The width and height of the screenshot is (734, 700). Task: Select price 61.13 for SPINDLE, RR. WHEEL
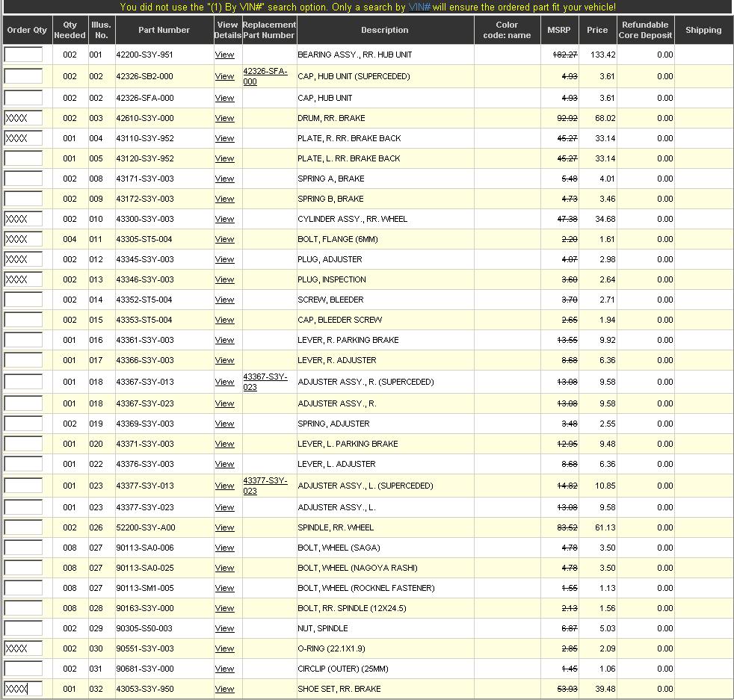point(605,527)
